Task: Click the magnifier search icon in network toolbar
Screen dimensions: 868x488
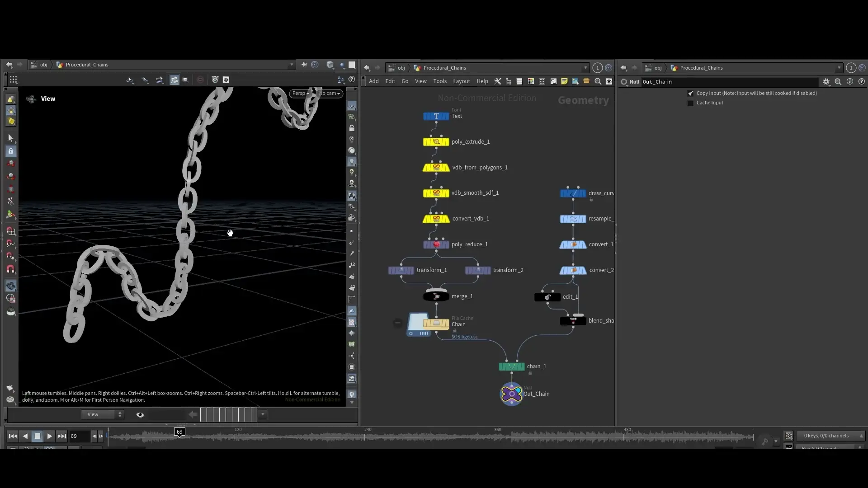Action: (598, 81)
